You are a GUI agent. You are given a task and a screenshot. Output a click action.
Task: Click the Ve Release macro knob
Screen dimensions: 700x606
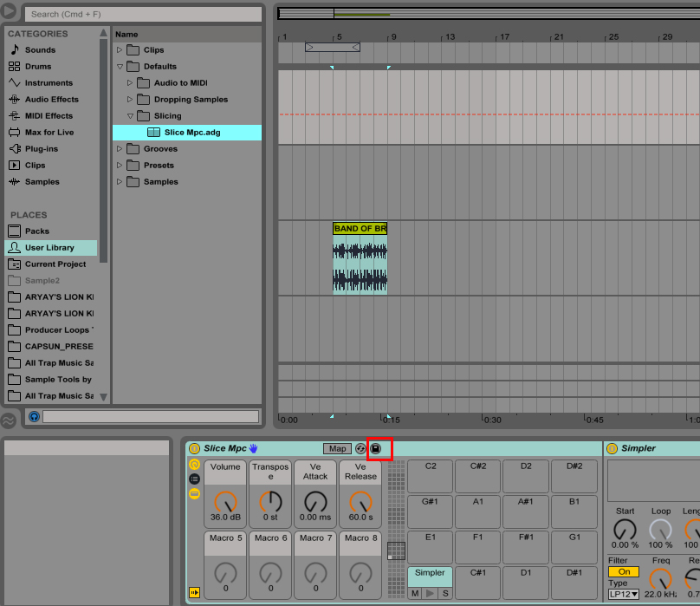pyautogui.click(x=360, y=502)
